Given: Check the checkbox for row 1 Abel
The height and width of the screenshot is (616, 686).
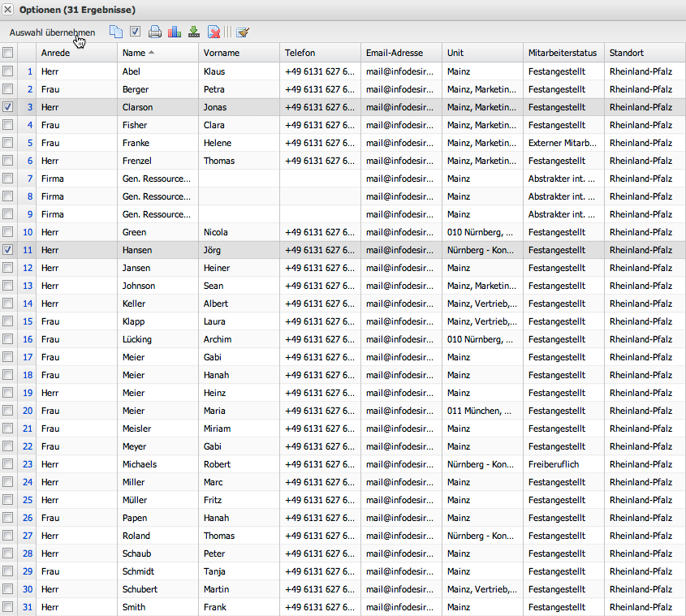Looking at the screenshot, I should [8, 71].
